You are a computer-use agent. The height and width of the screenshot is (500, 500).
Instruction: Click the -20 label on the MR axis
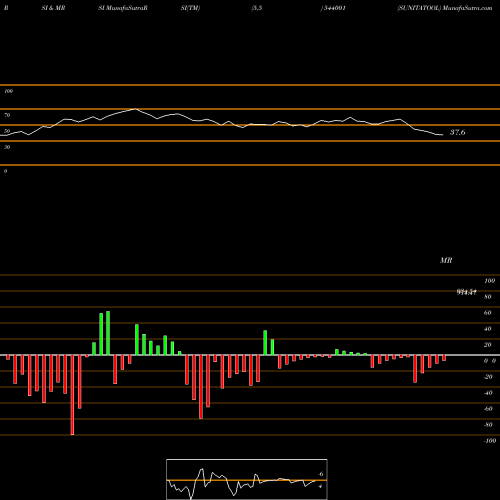[488, 377]
